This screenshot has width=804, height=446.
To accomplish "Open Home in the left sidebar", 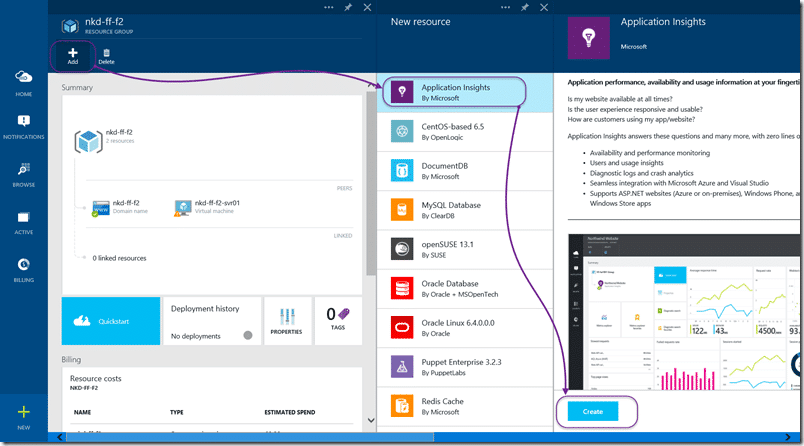I will coord(24,83).
